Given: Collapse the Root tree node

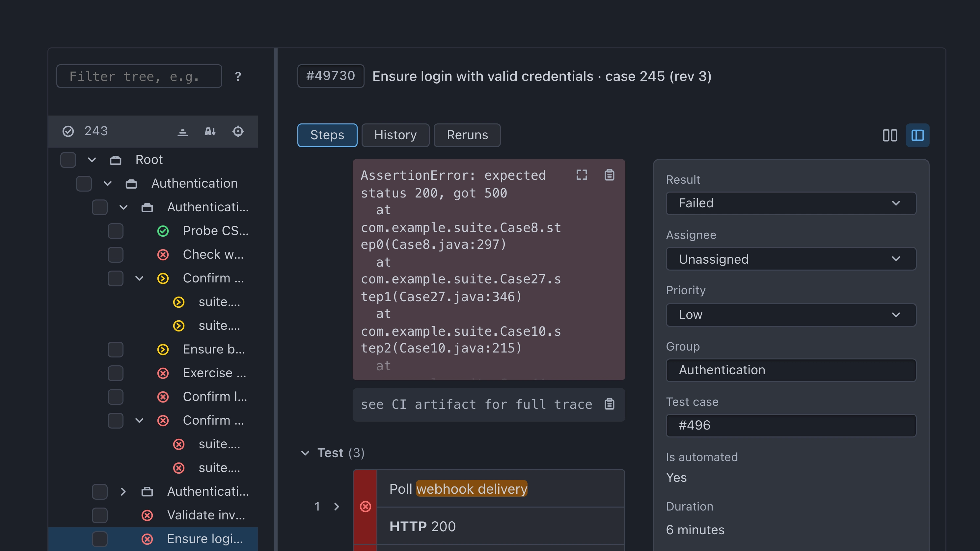Looking at the screenshot, I should coord(92,160).
